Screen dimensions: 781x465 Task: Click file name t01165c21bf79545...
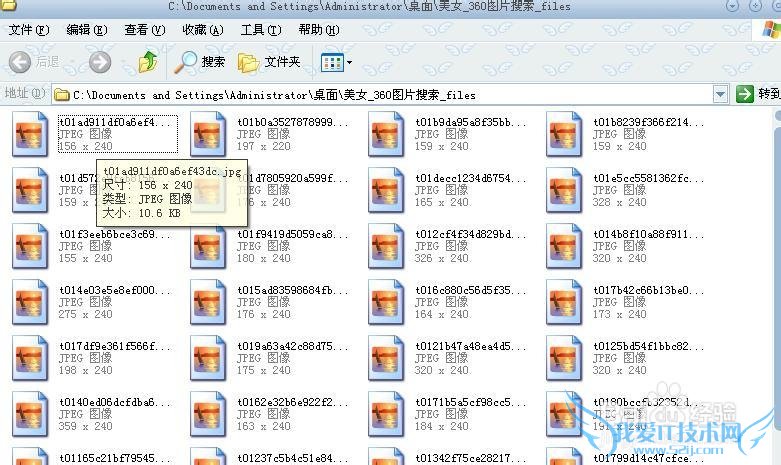115,458
